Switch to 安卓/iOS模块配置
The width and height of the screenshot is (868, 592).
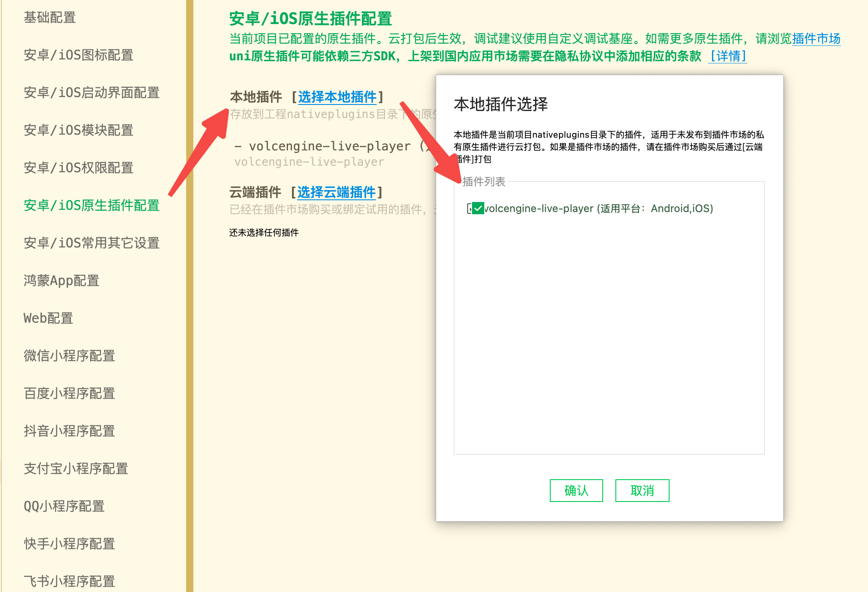click(x=79, y=131)
